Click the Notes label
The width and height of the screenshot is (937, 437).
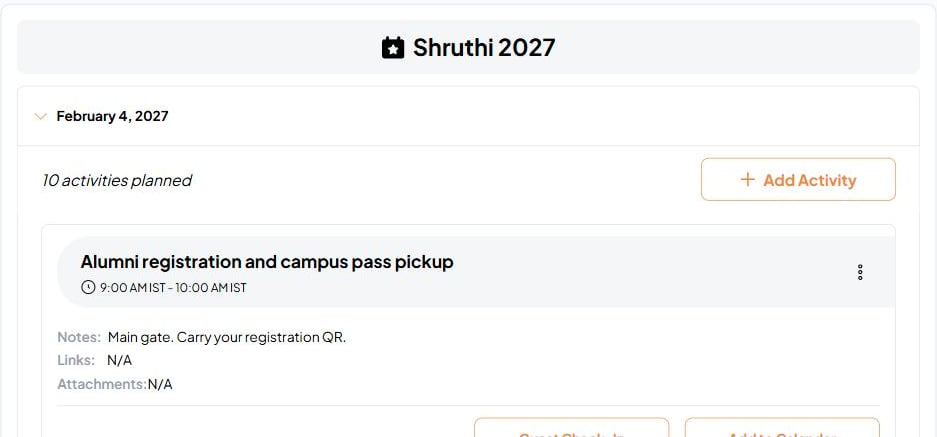click(79, 337)
